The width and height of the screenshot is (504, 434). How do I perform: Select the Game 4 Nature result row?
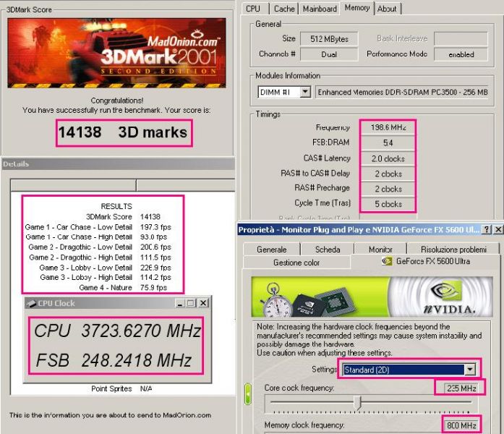point(123,287)
